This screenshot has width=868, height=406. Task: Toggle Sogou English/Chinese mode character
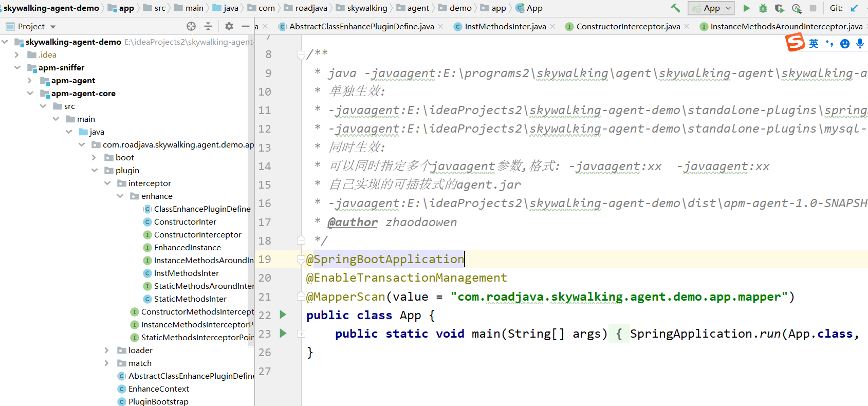pos(814,44)
